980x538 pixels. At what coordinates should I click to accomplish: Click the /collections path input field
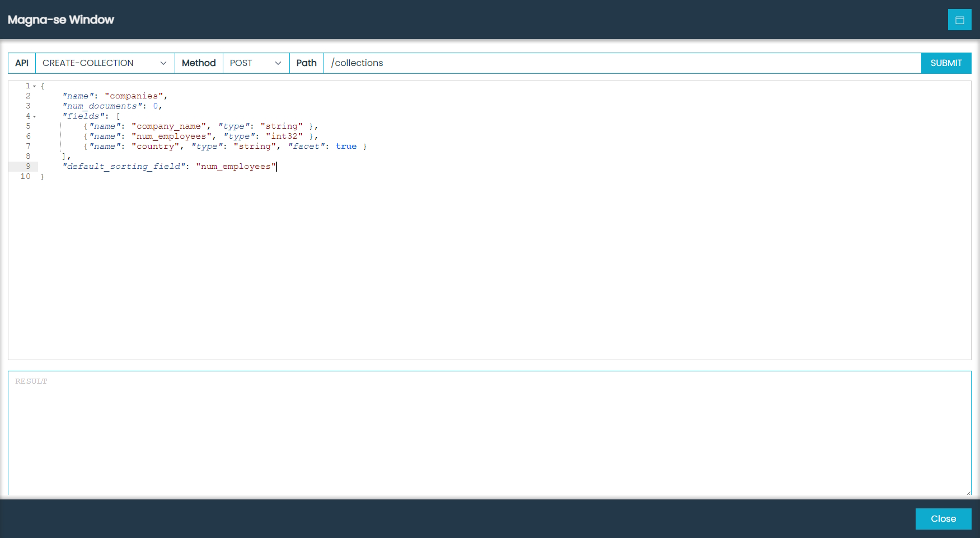point(621,63)
